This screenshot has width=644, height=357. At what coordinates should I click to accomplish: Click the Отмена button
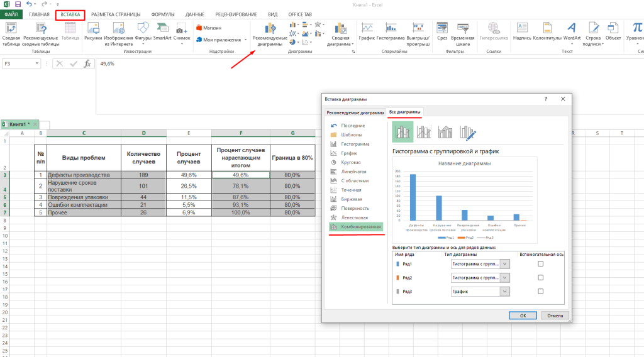(555, 316)
